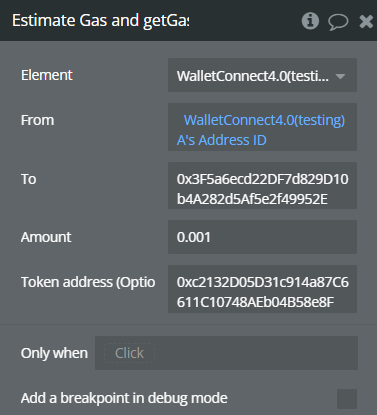Click the To address field starting 0x3F5a

262,186
